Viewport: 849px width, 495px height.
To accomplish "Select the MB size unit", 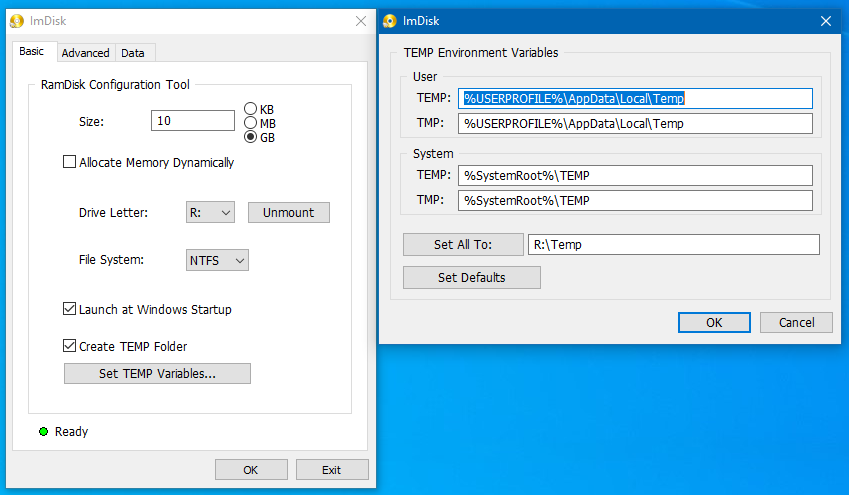I will (250, 123).
